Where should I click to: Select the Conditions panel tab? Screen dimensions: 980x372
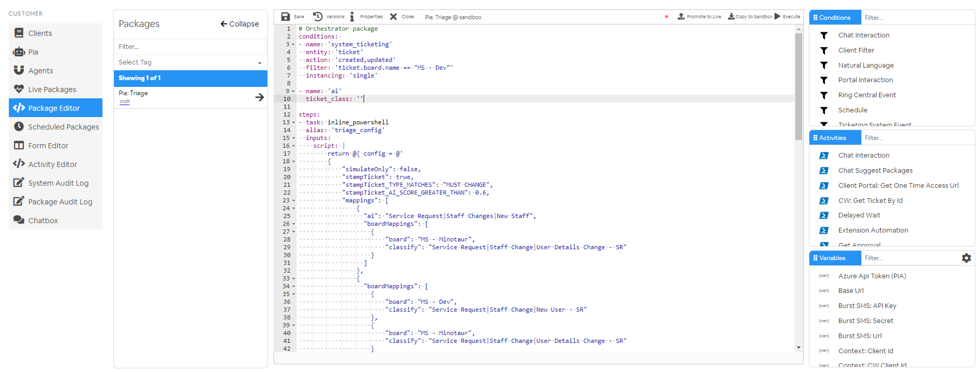coord(835,18)
